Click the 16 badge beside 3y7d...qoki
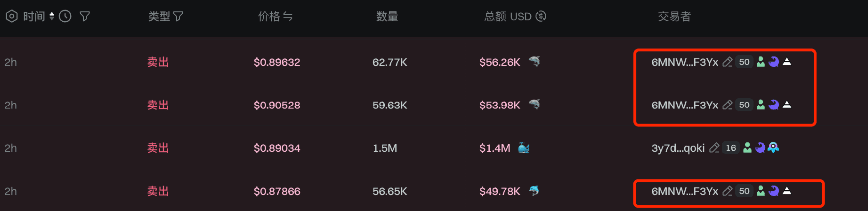This screenshot has width=868, height=211. (x=731, y=148)
